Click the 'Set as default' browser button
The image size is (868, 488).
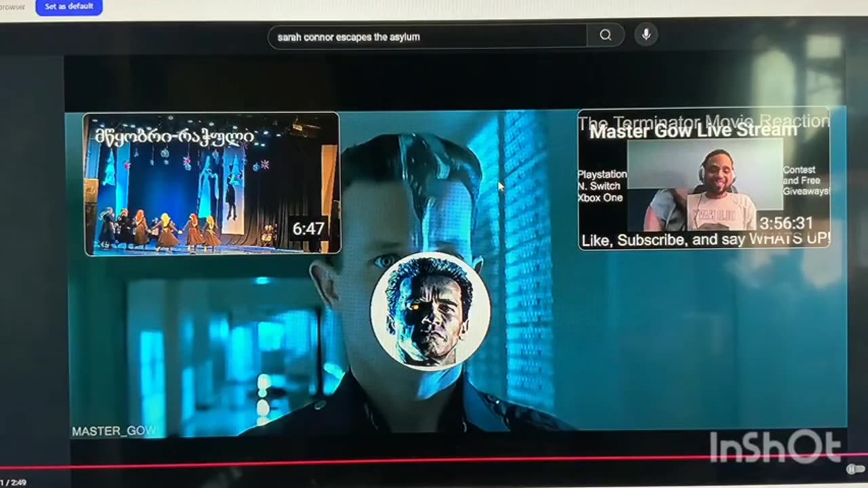coord(68,7)
